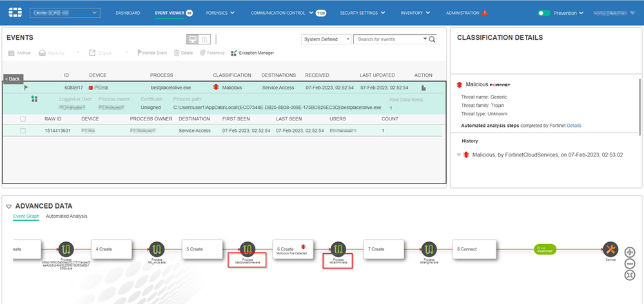
Task: Tick the select-all checkbox beside RAW ID
Action: pos(23,119)
